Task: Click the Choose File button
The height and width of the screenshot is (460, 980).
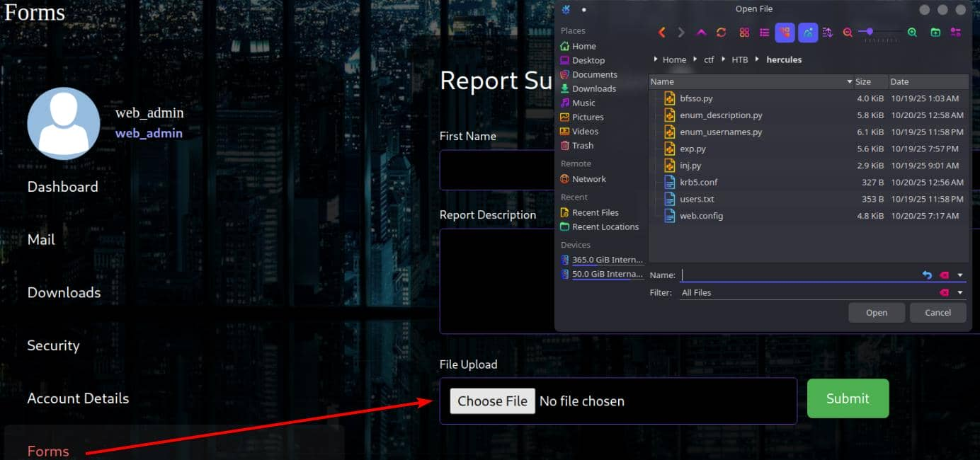Action: point(492,401)
